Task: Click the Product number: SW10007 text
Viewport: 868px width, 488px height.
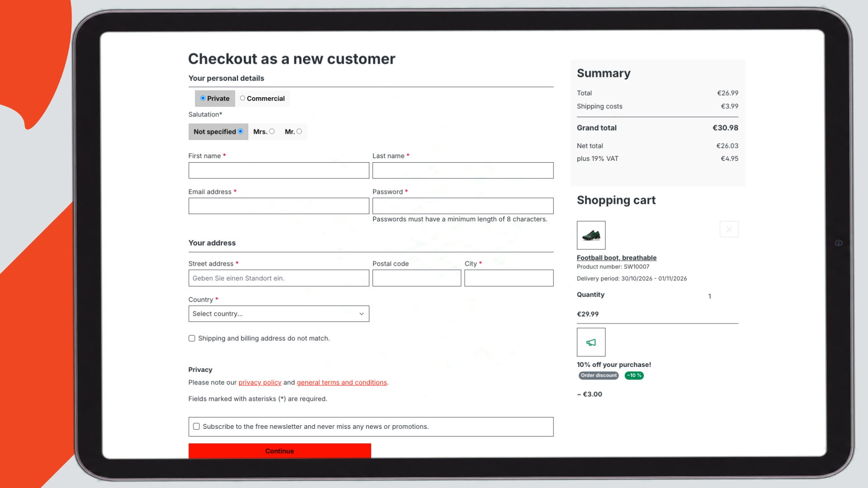Action: coord(613,267)
